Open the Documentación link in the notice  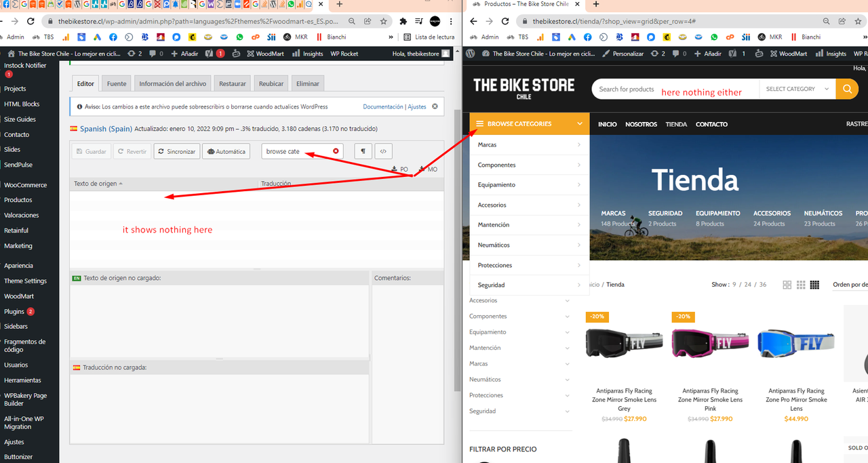point(383,106)
